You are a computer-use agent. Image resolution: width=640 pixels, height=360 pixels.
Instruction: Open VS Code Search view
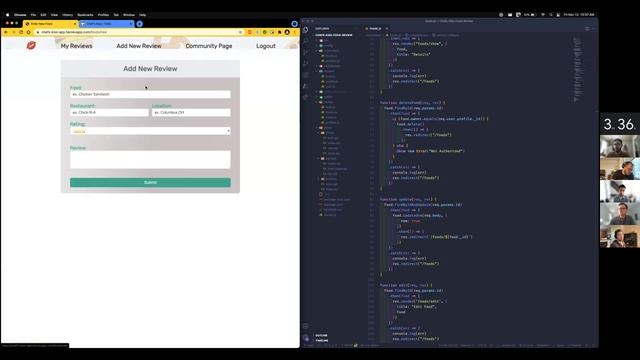(306, 41)
